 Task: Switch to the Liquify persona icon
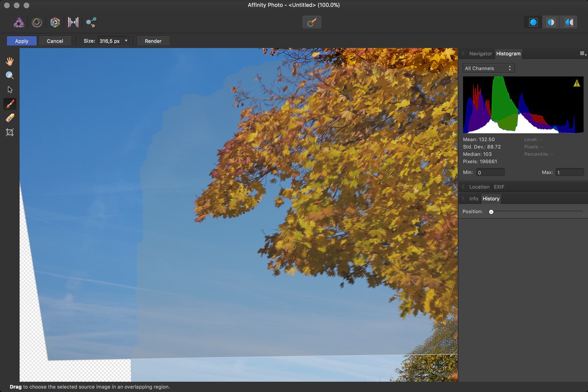37,22
